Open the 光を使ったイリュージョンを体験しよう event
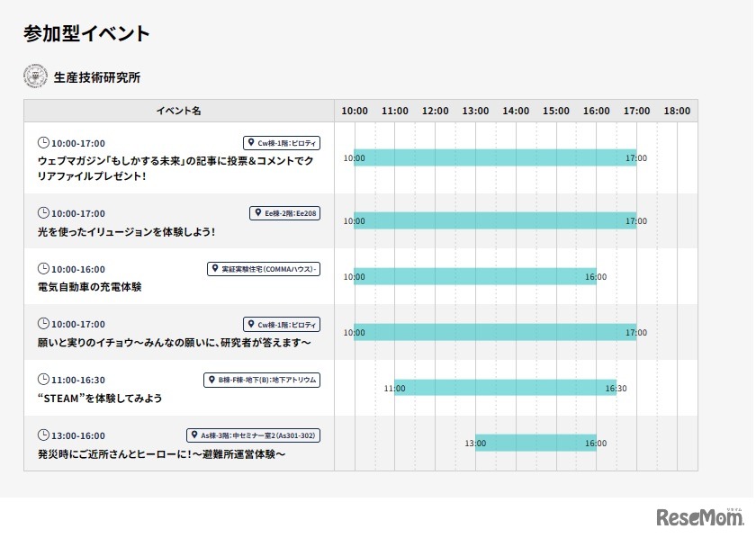The height and width of the screenshot is (538, 756). pos(126,231)
